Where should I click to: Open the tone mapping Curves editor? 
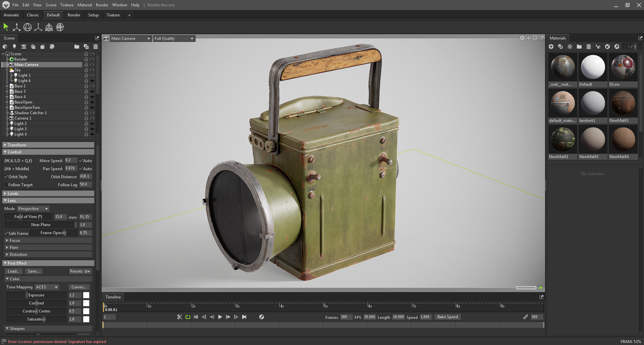tap(78, 287)
